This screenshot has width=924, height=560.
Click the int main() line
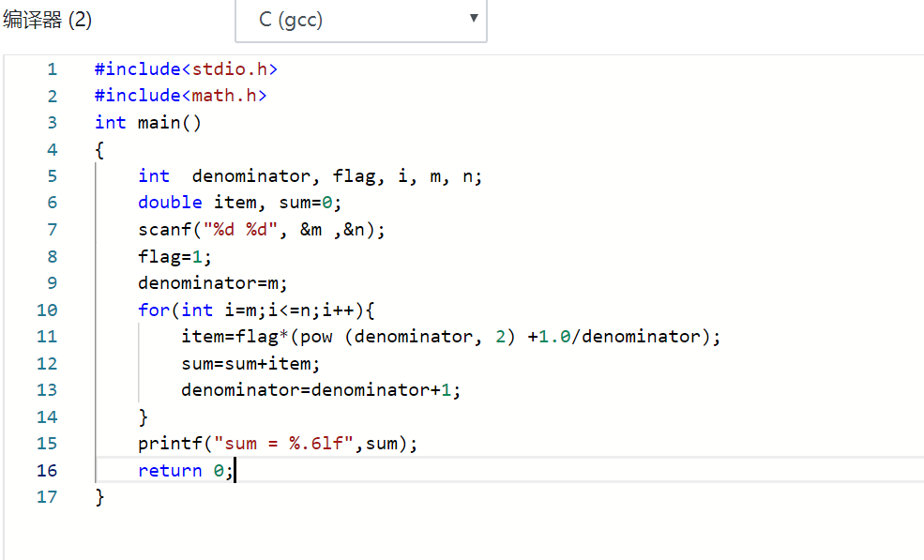148,123
